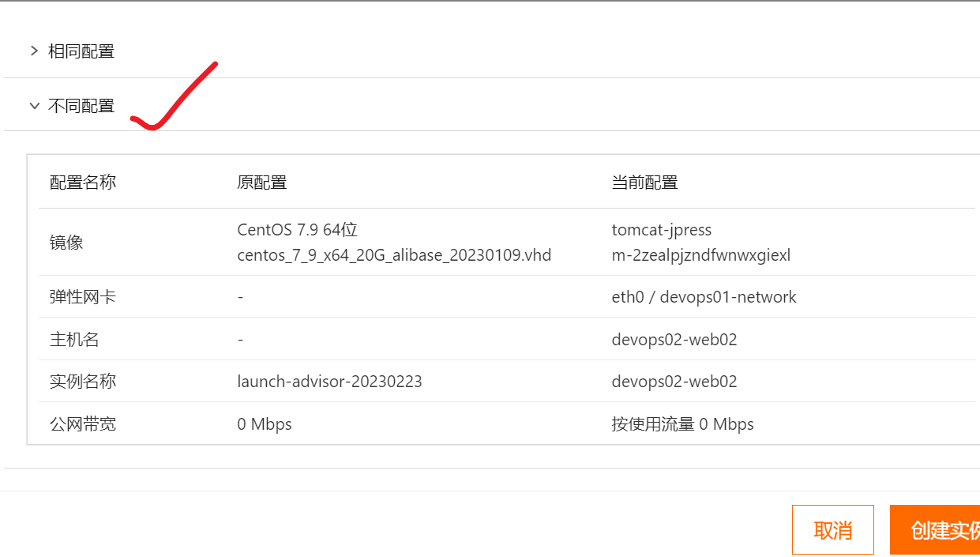Image resolution: width=980 pixels, height=557 pixels.
Task: Click the chevron beside 相同配置
Action: click(x=34, y=51)
